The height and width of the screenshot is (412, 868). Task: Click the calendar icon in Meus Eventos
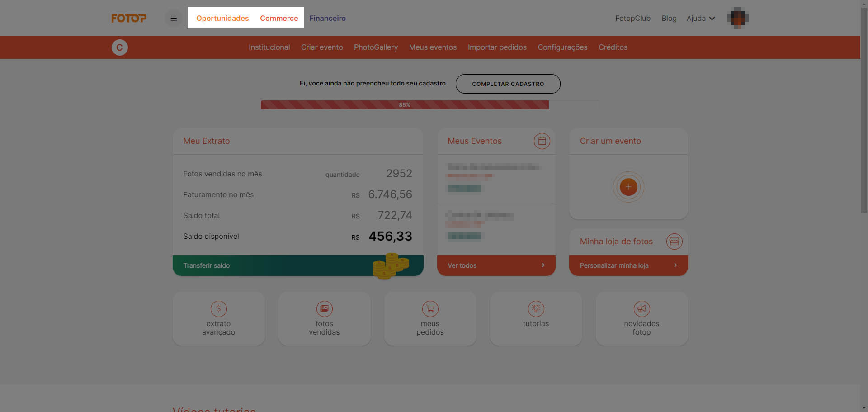tap(542, 141)
